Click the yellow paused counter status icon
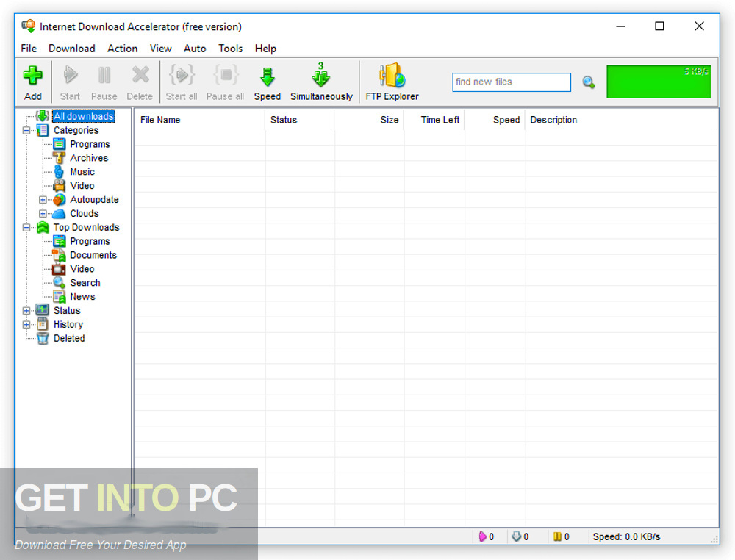The image size is (735, 560). pyautogui.click(x=557, y=536)
